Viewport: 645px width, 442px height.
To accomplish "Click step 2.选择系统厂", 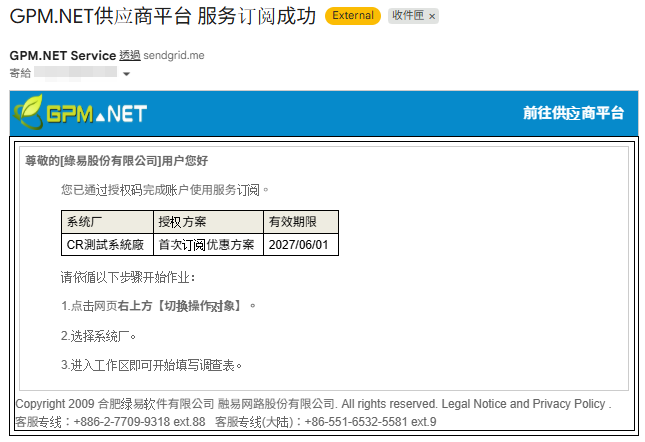I will (98, 336).
